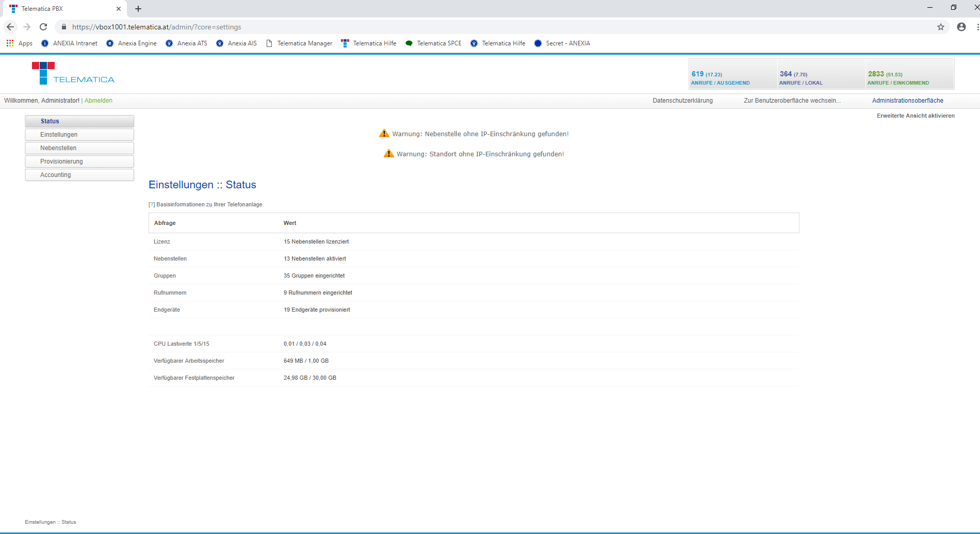The width and height of the screenshot is (980, 534).
Task: Open the Datenschutzerklärung link
Action: 682,101
